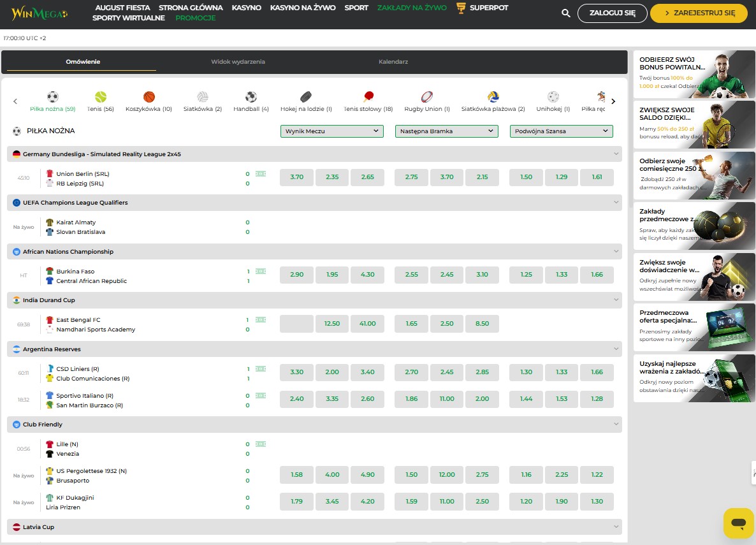Switch to the Widok wydarzenia tab
This screenshot has height=545, width=756.
pyautogui.click(x=238, y=62)
